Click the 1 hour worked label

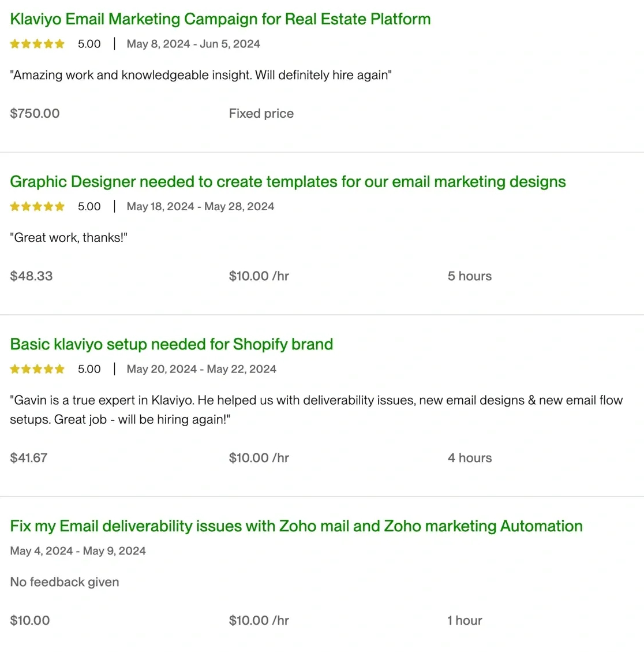(465, 620)
